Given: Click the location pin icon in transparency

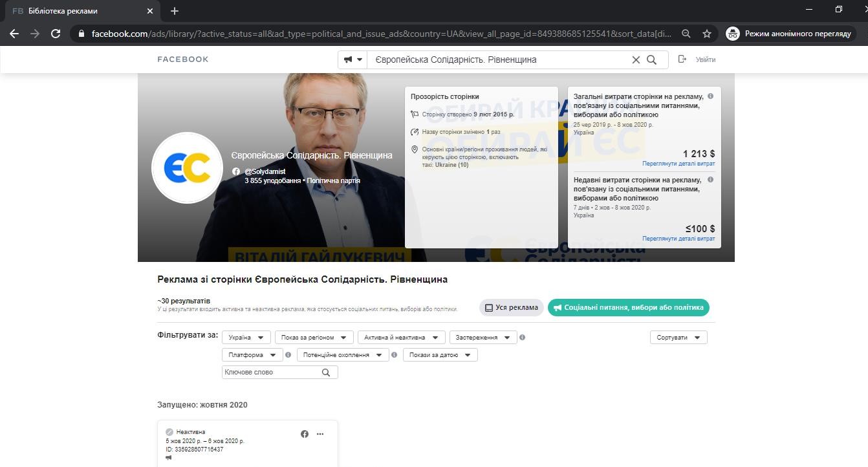Looking at the screenshot, I should click(415, 149).
